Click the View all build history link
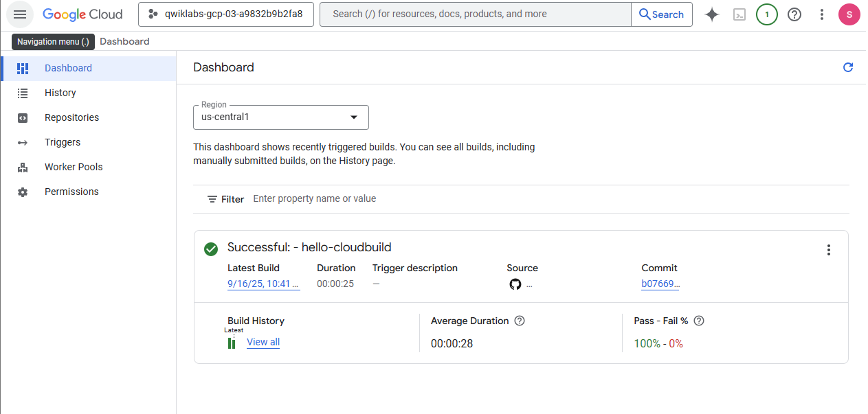868x414 pixels. (x=263, y=342)
